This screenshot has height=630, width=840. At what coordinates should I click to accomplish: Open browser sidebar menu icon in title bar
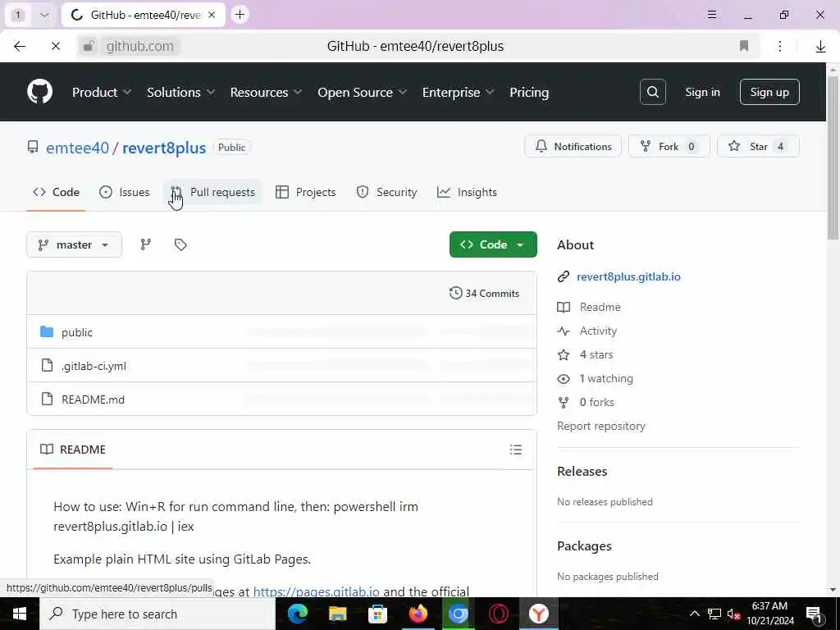[x=711, y=15]
